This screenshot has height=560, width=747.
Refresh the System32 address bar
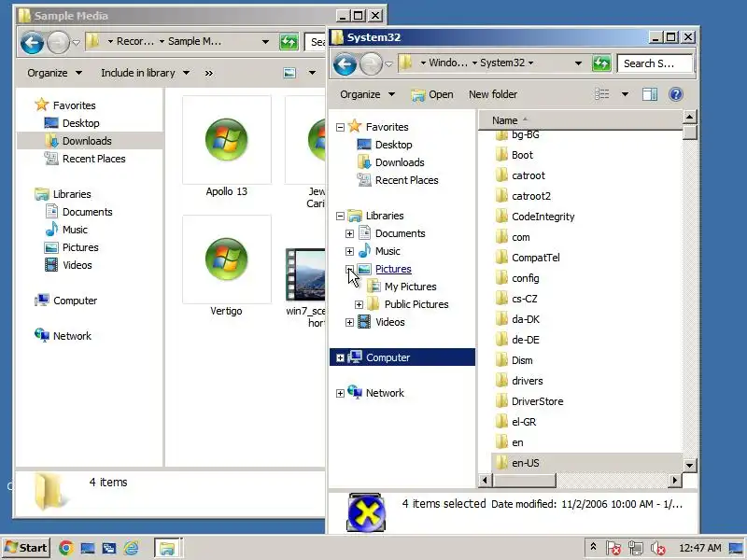click(x=601, y=63)
